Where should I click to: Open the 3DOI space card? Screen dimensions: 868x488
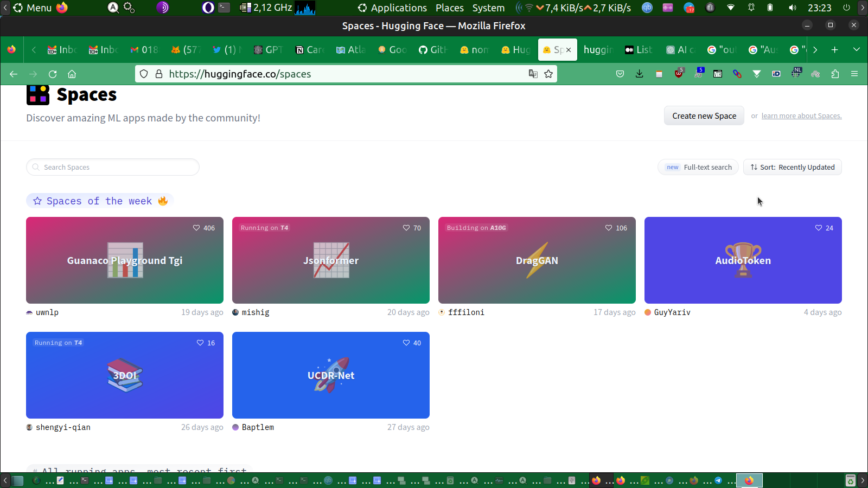125,375
